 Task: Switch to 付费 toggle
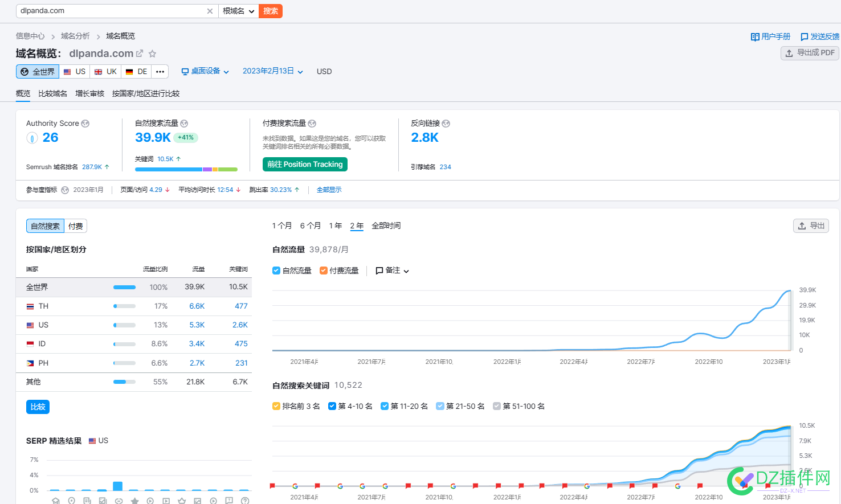(x=76, y=226)
